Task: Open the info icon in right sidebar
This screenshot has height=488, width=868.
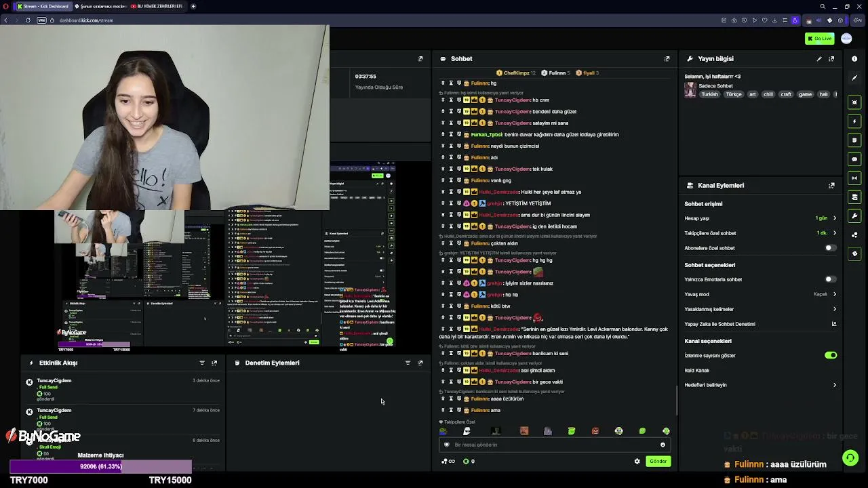Action: pos(854,59)
